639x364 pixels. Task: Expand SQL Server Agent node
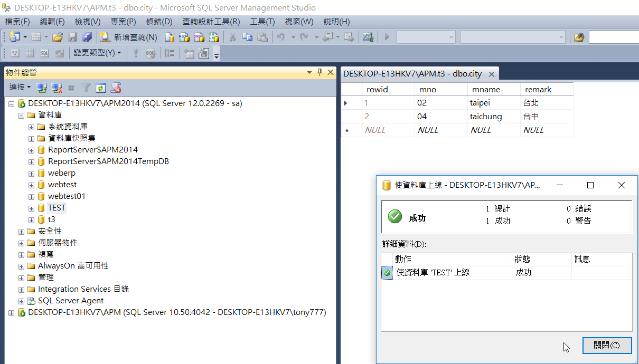(22, 301)
